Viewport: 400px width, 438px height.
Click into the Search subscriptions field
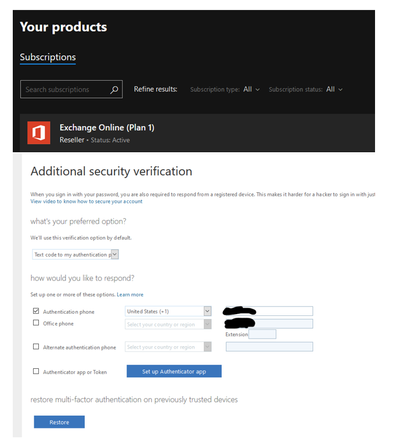click(x=71, y=89)
